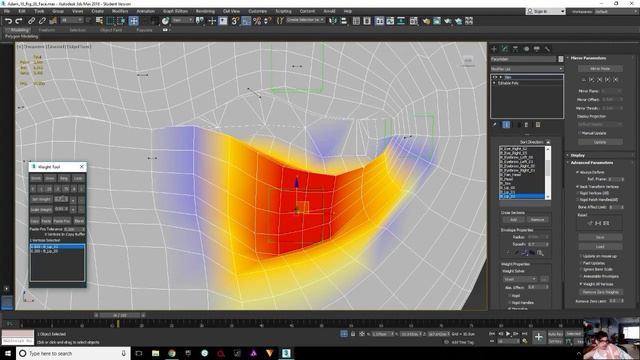Click the Use Pivot Point Center icon
Viewport: 640px width, 360px height.
pos(200,21)
